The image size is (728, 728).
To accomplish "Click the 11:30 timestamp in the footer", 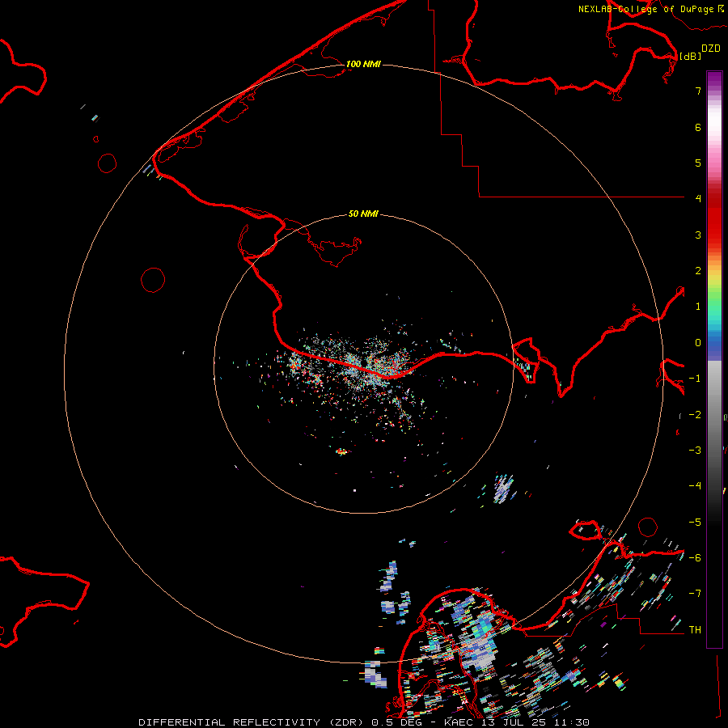I will point(572,722).
